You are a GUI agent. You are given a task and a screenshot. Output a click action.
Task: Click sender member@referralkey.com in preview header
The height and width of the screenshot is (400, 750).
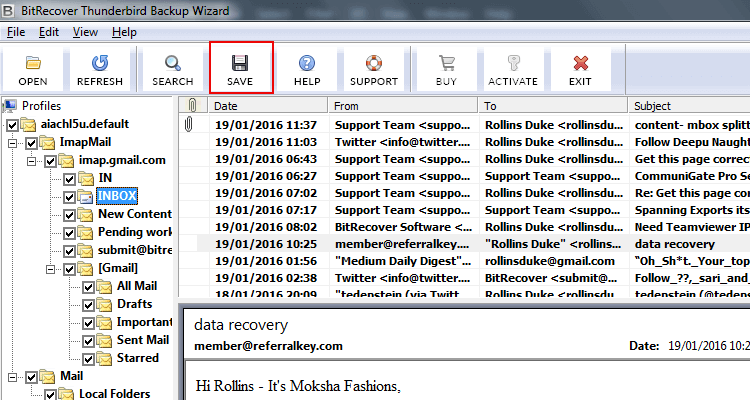pyautogui.click(x=268, y=346)
